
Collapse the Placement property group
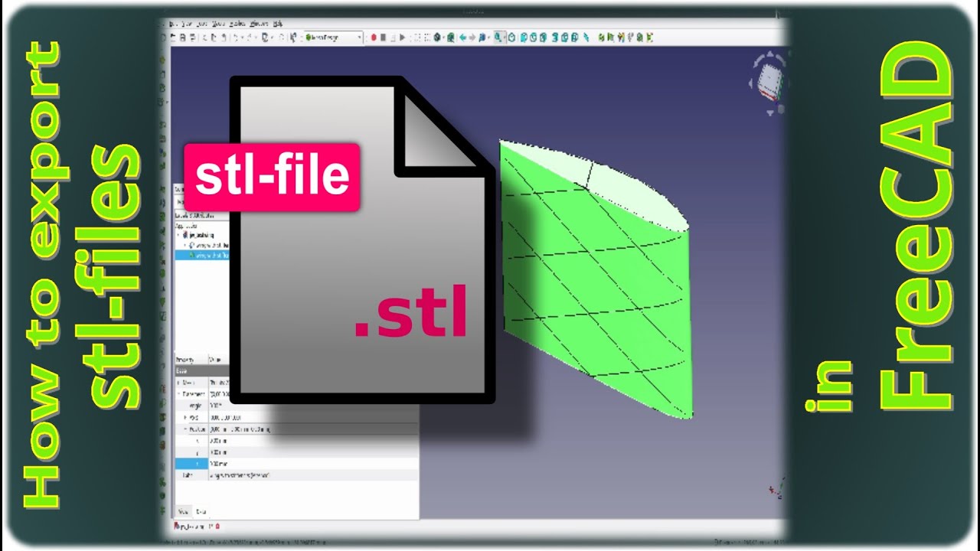180,394
